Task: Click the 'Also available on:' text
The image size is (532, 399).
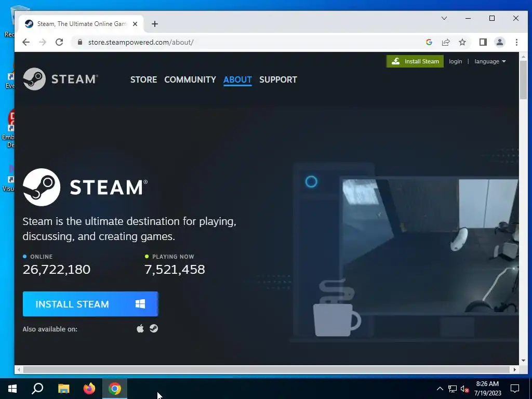Action: (50, 329)
